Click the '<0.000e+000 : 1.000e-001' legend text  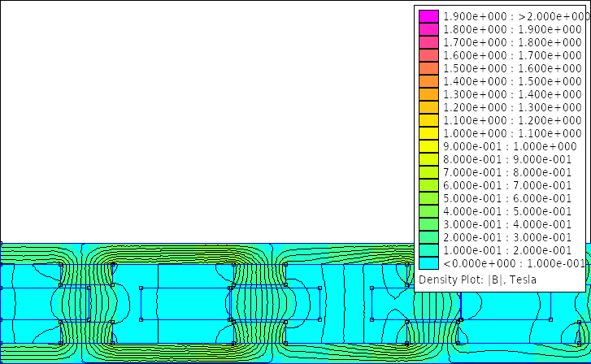coord(514,263)
